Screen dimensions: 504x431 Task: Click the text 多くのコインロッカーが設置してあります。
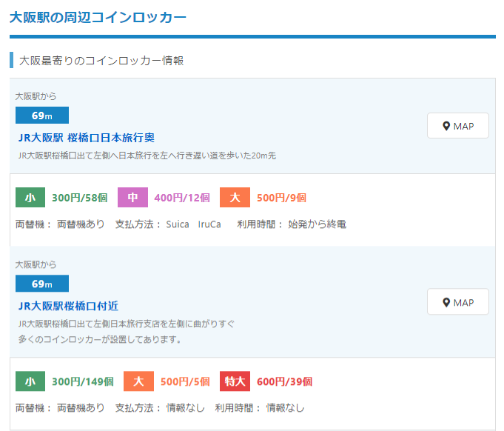pyautogui.click(x=101, y=339)
